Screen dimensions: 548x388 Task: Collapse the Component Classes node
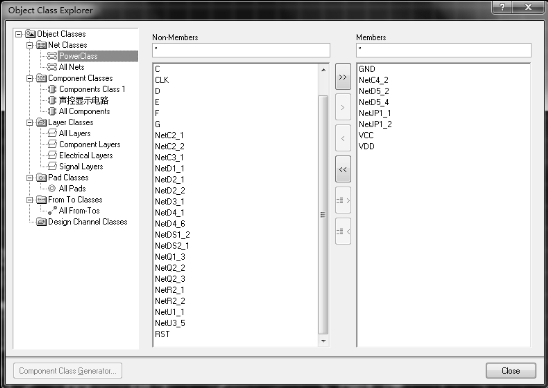tap(30, 78)
